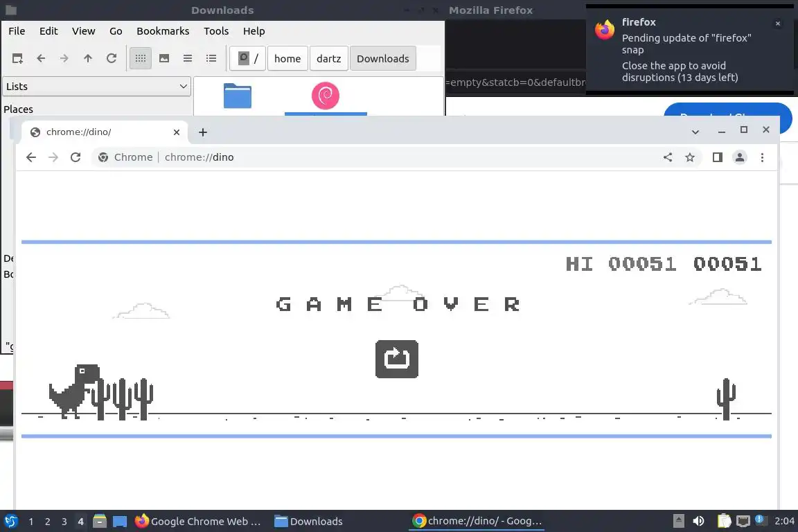Click the Firefox URL bar text
798x532 pixels.
click(516, 82)
